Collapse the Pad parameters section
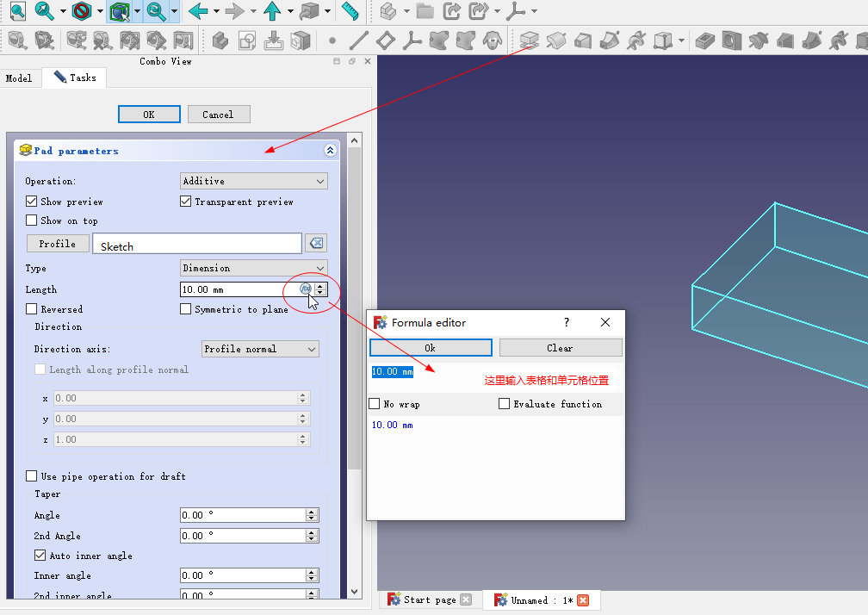868x615 pixels. click(x=330, y=150)
